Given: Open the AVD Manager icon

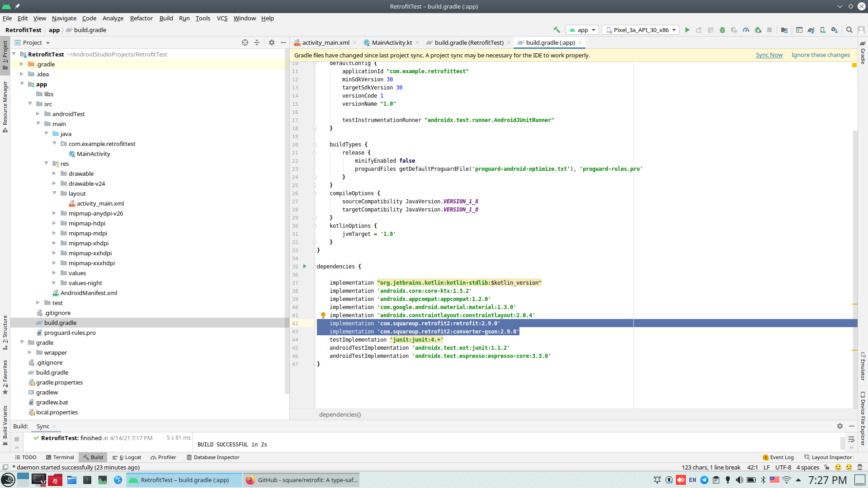Looking at the screenshot, I should click(823, 30).
